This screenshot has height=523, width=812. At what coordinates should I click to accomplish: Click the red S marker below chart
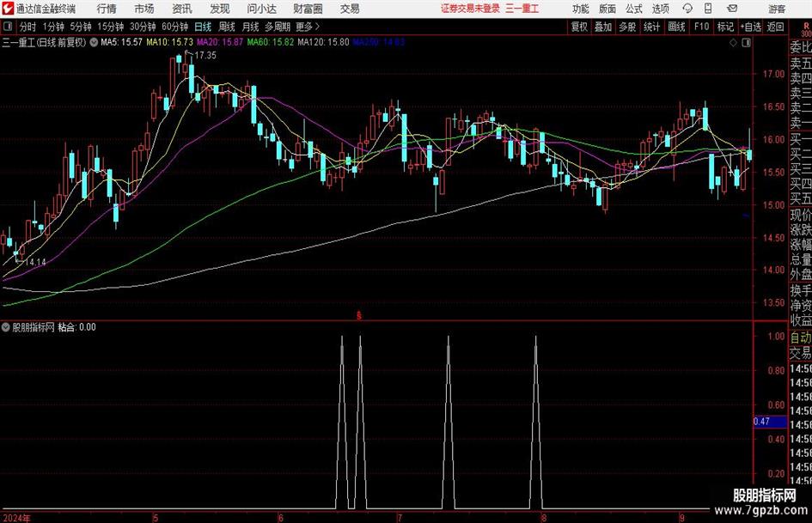tap(358, 315)
